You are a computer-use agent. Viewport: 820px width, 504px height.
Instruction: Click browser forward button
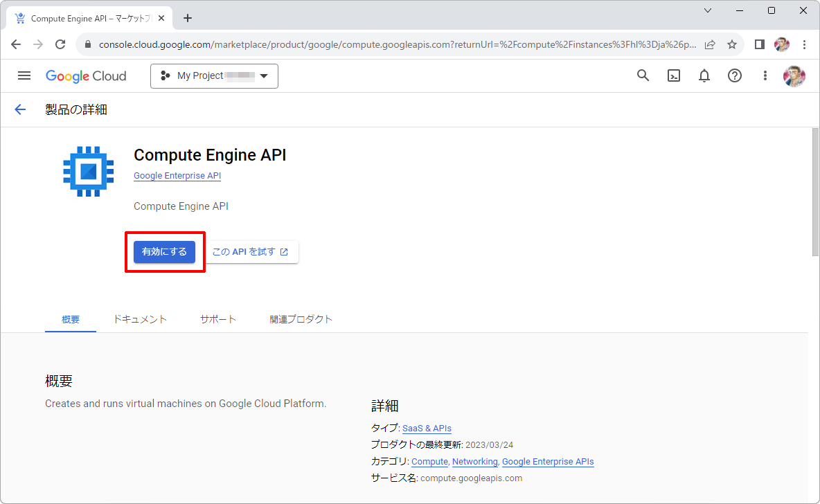(x=38, y=44)
